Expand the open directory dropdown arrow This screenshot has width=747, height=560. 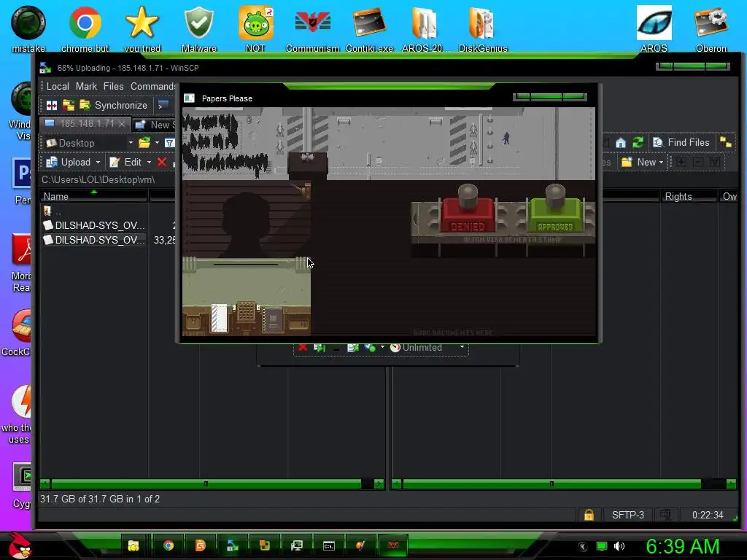point(158,143)
